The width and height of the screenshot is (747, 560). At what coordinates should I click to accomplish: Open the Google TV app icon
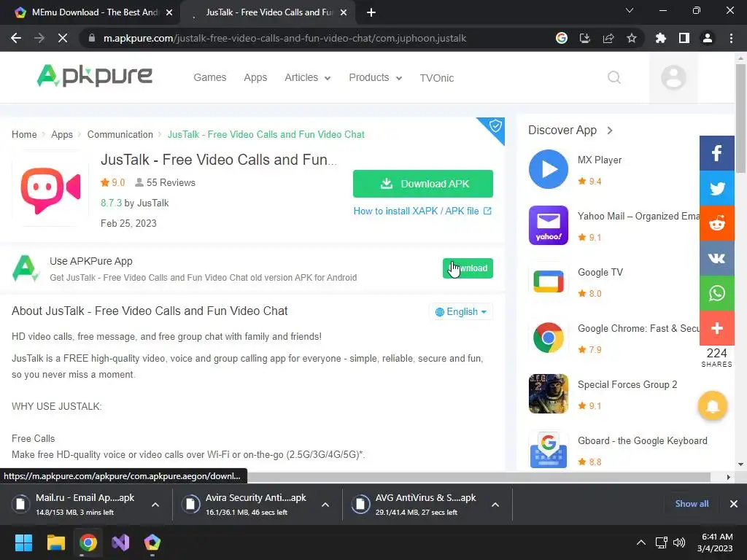click(549, 281)
